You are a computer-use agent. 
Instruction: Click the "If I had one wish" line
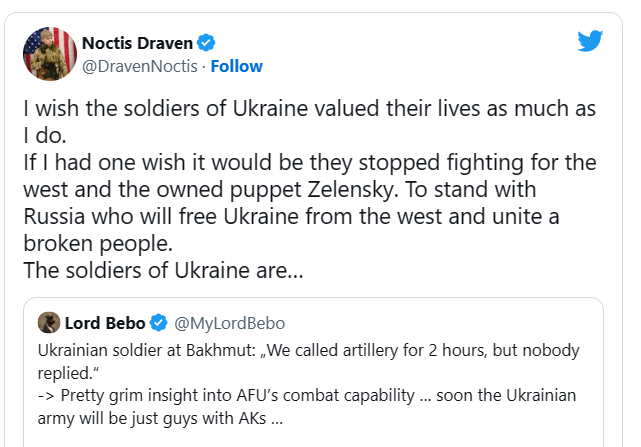coord(310,163)
